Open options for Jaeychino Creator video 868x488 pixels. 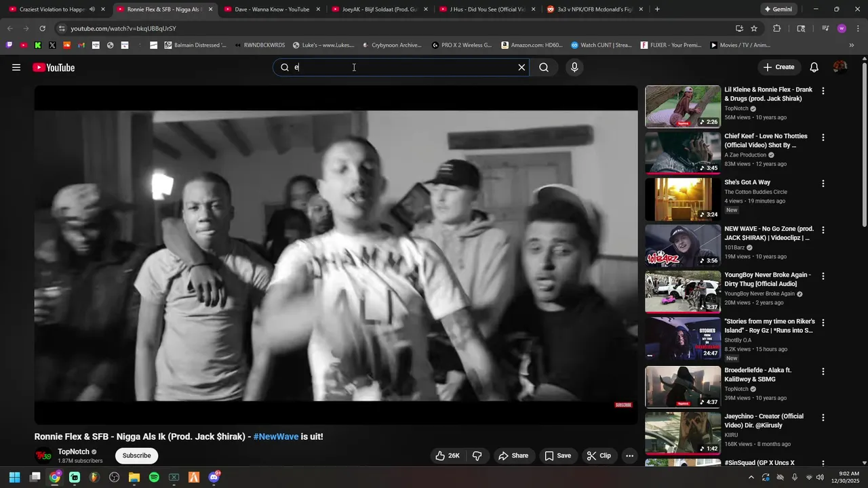[x=823, y=418]
